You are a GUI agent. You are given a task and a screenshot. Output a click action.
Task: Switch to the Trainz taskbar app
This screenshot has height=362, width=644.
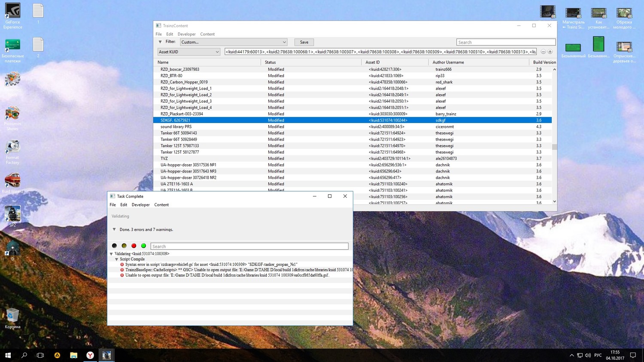pyautogui.click(x=107, y=355)
